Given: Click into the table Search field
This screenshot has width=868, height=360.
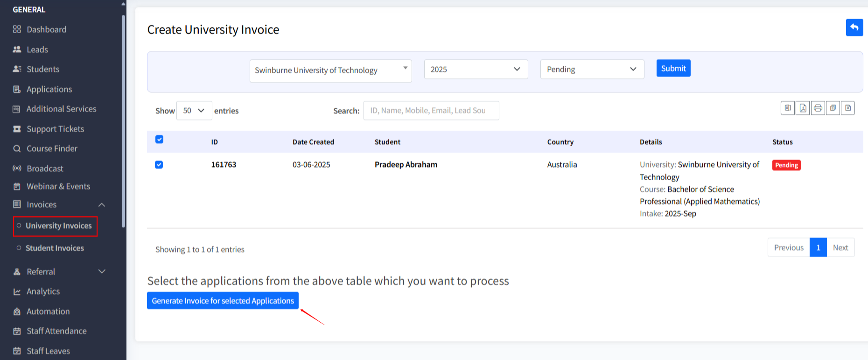Looking at the screenshot, I should [431, 111].
